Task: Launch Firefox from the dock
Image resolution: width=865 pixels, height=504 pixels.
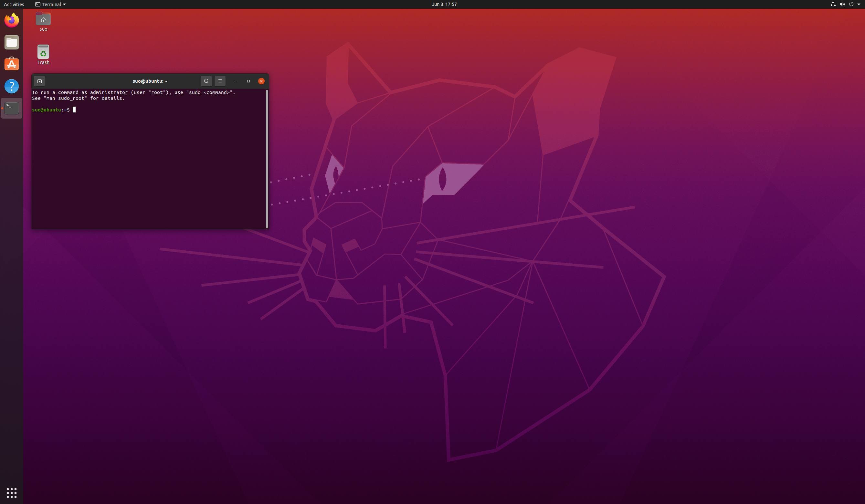Action: [x=12, y=20]
